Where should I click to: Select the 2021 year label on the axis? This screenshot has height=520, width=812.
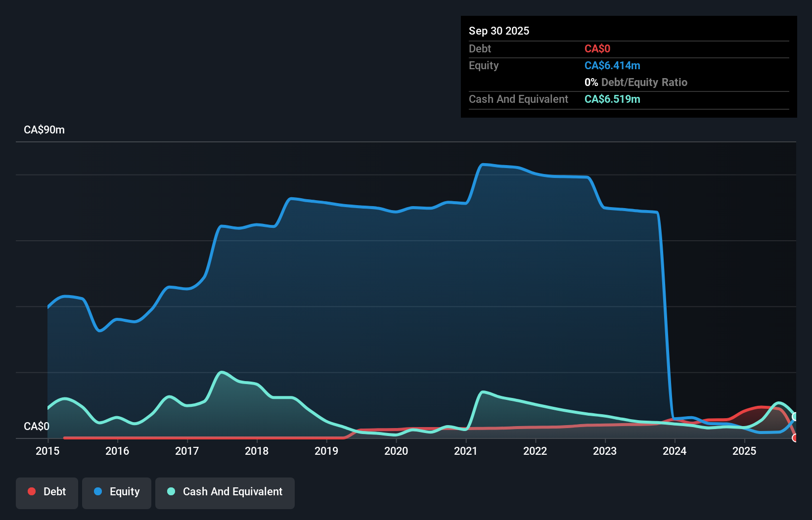(x=465, y=451)
